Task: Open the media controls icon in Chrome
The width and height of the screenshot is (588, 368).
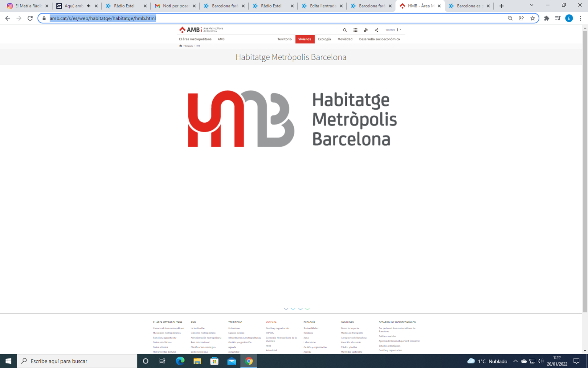Action: coord(558,18)
